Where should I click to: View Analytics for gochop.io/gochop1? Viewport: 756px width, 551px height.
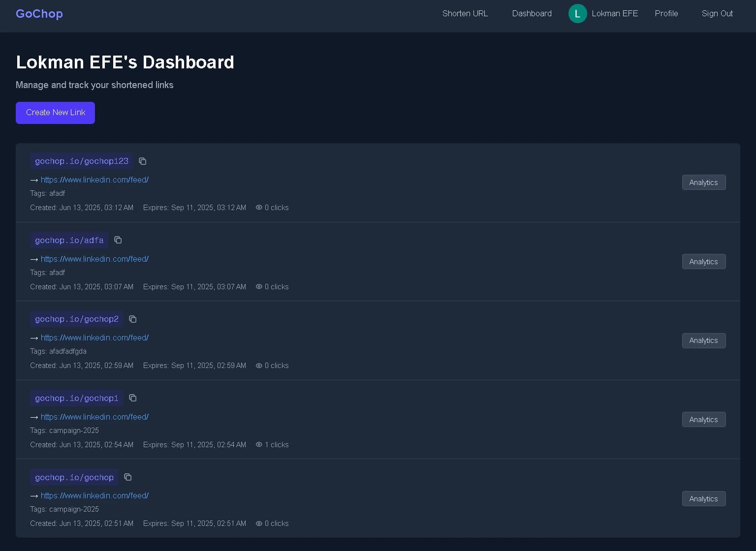pyautogui.click(x=703, y=419)
